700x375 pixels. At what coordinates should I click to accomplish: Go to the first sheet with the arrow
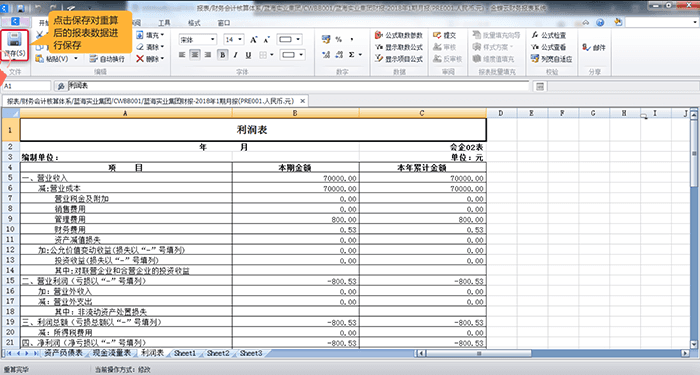pyautogui.click(x=9, y=353)
